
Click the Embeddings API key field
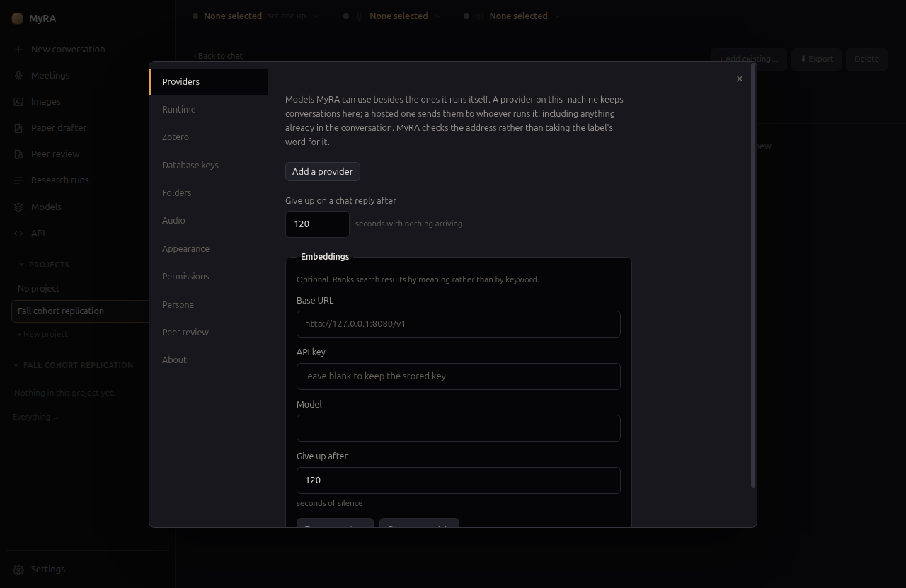click(459, 376)
